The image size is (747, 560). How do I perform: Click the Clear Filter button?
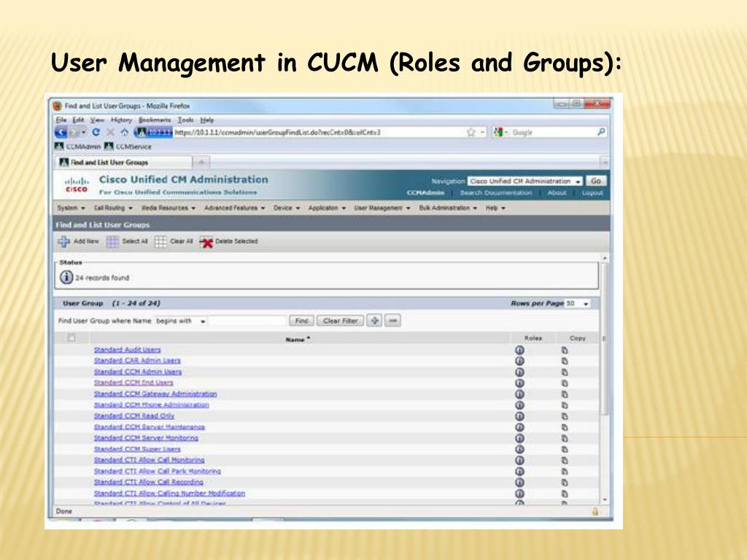(340, 321)
